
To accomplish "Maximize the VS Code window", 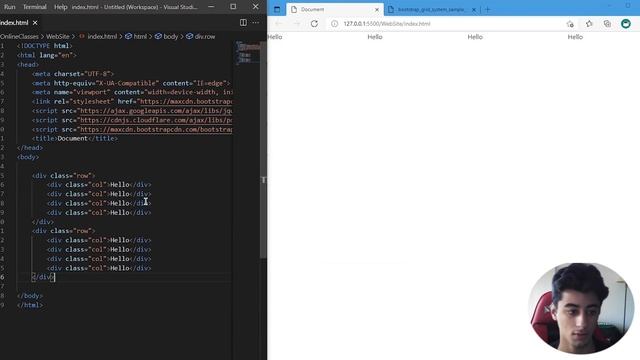I will point(233,7).
